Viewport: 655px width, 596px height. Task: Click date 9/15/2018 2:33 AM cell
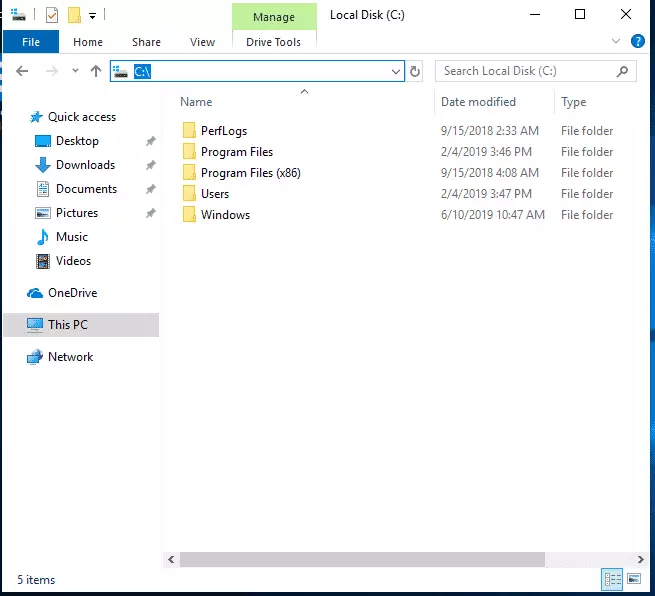point(490,131)
